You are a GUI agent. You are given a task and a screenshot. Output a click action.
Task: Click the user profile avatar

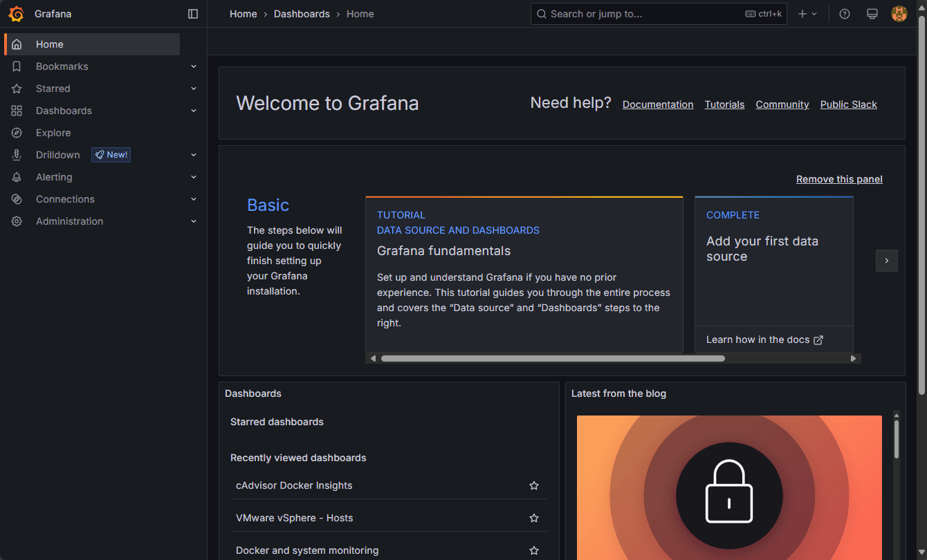(x=899, y=14)
